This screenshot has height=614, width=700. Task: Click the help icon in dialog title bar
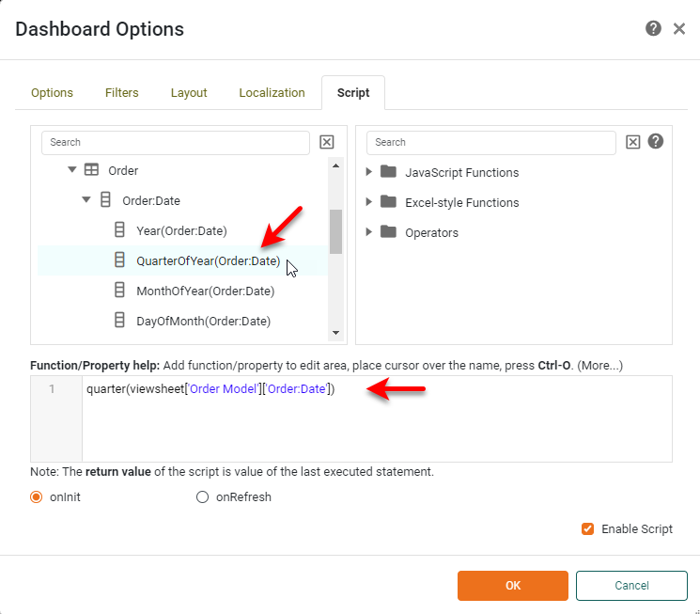point(653,29)
